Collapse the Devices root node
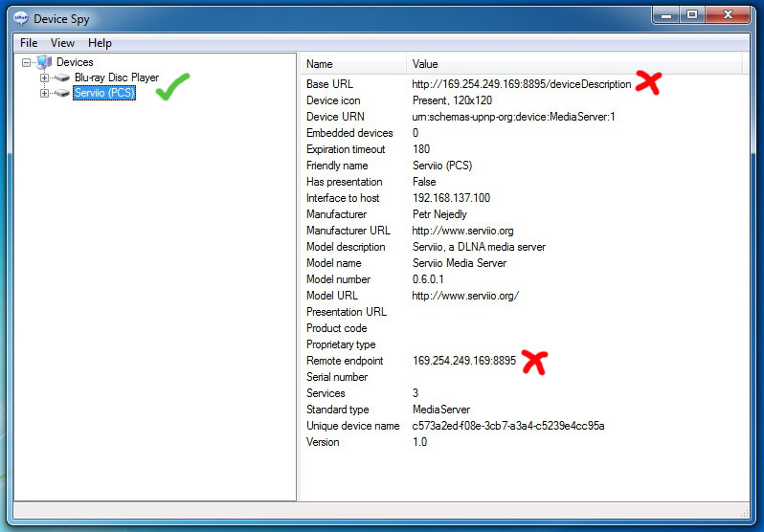 click(x=26, y=62)
